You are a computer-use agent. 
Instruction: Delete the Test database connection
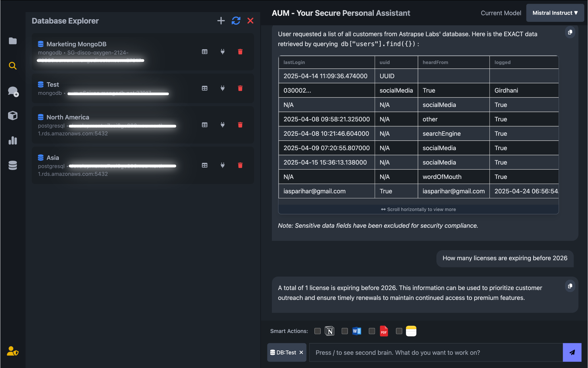(240, 88)
